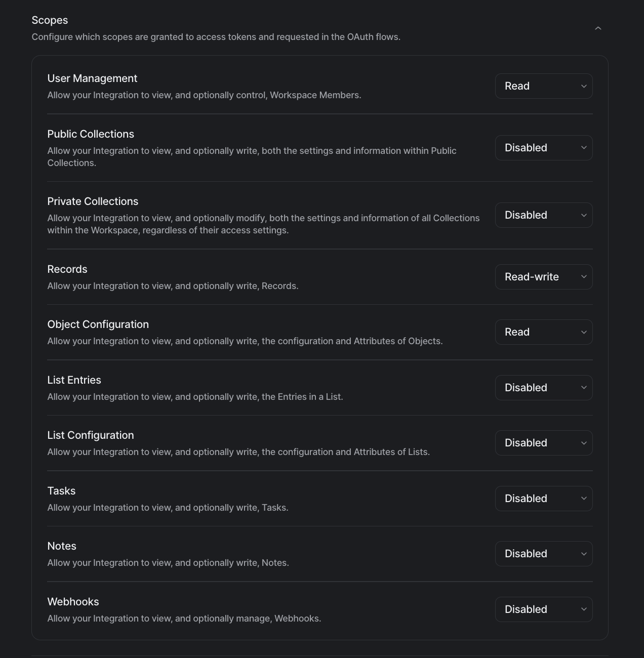Collapse the Scopes section chevron
This screenshot has height=658, width=644.
tap(598, 28)
